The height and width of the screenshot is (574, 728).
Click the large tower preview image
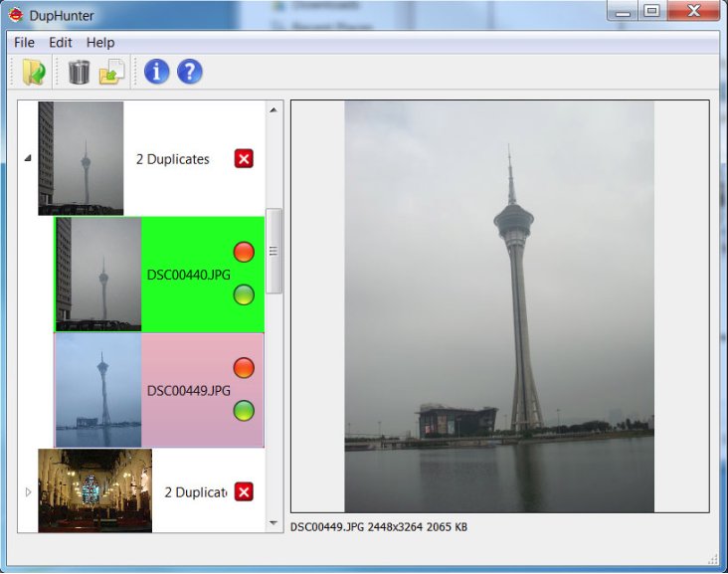[499, 307]
